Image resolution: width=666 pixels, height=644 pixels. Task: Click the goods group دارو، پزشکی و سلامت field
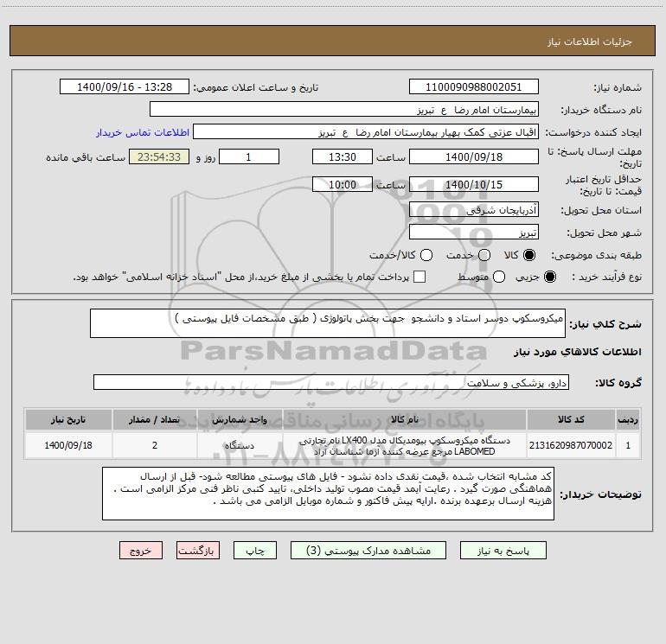(331, 382)
